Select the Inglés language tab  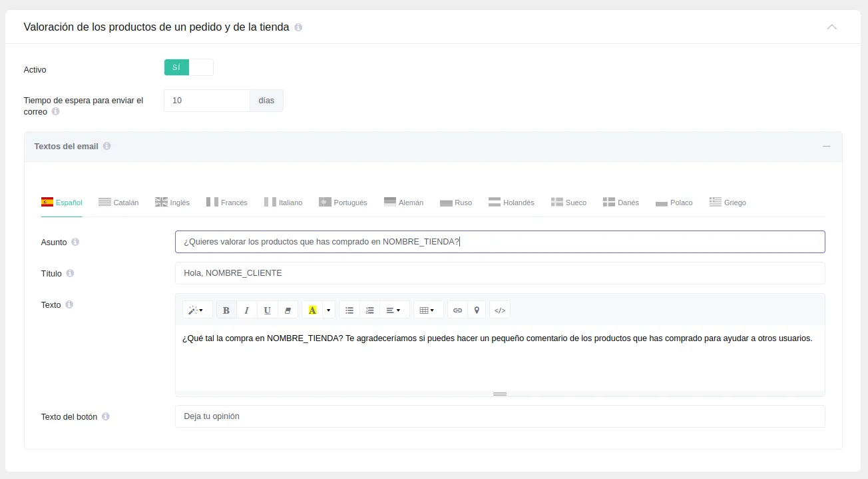[x=172, y=203]
